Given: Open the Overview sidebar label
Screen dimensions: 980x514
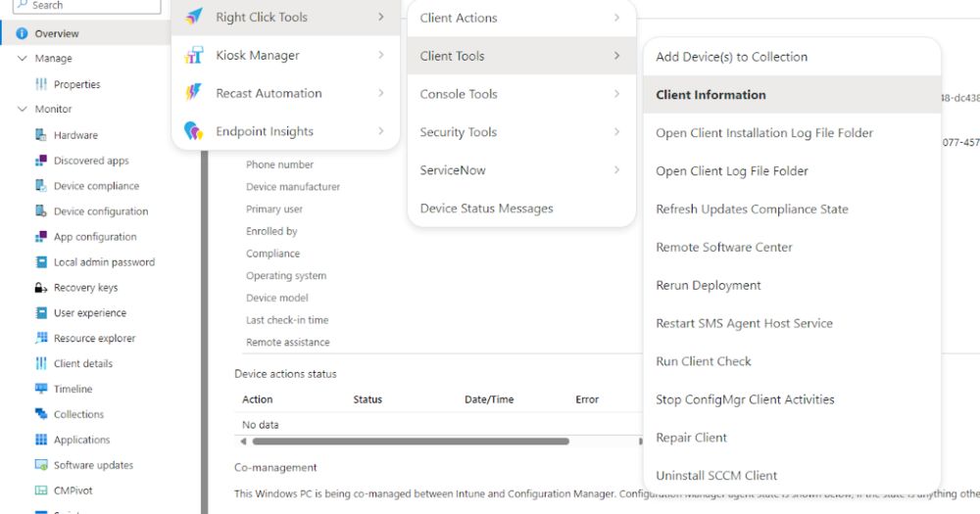Looking at the screenshot, I should tap(57, 33).
